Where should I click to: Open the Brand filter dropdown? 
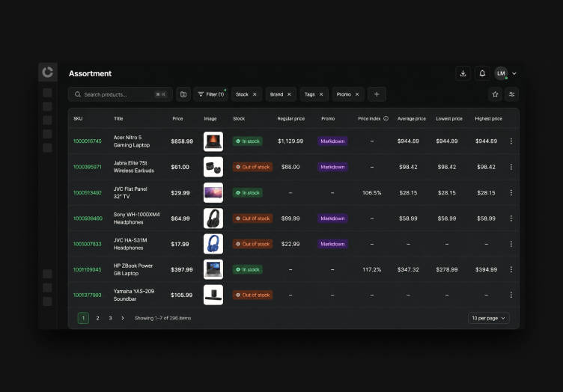(x=276, y=94)
